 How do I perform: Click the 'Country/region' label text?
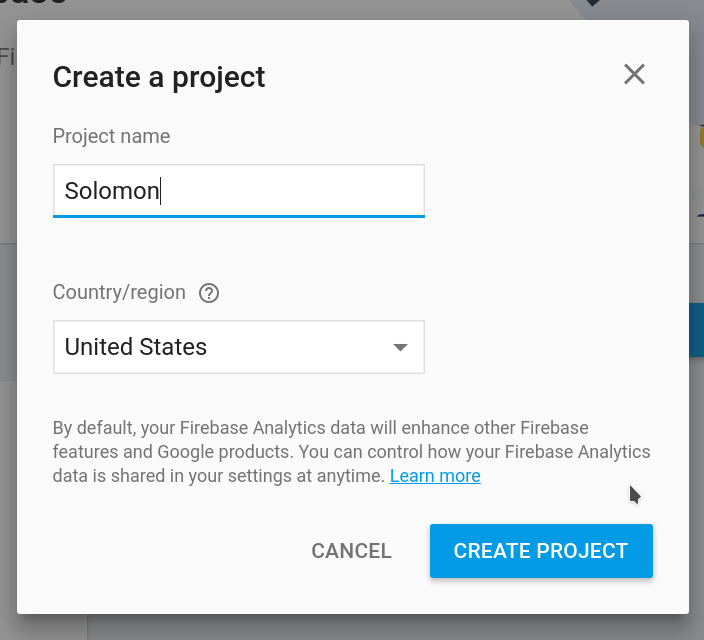(x=119, y=293)
